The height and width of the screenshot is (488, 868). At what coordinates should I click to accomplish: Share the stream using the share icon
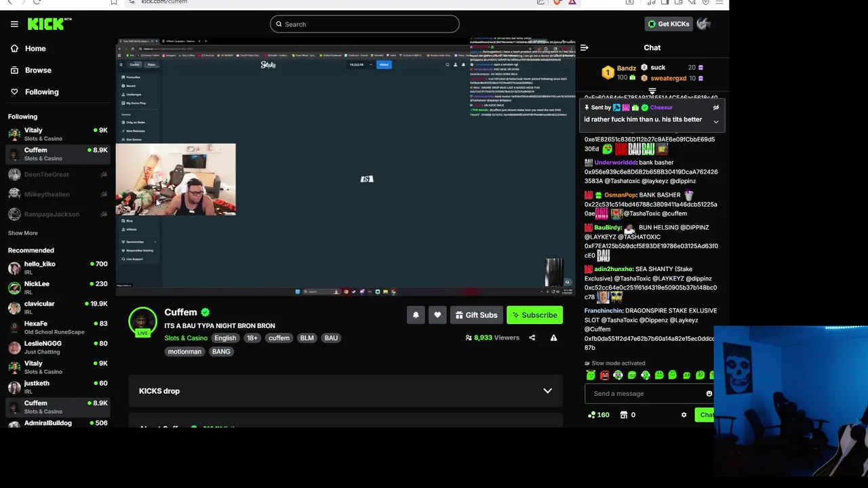tap(532, 338)
